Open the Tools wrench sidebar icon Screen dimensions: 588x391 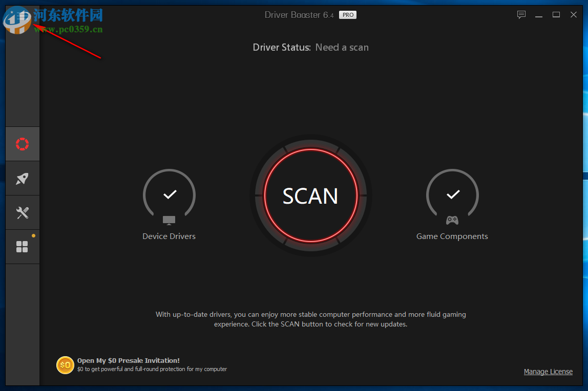pyautogui.click(x=22, y=213)
